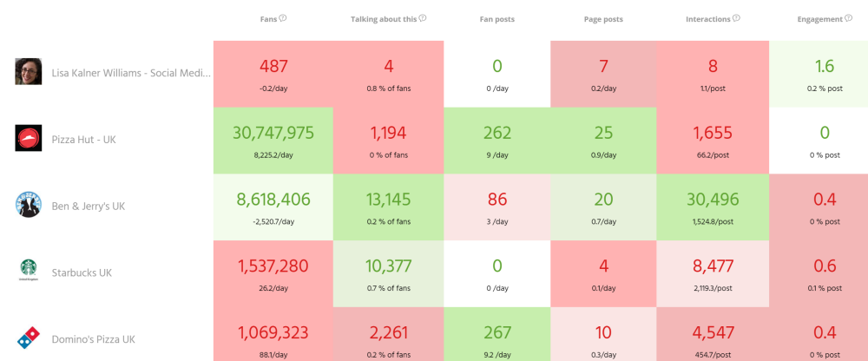
Task: Click the info icon beside Interactions header
Action: (736, 18)
